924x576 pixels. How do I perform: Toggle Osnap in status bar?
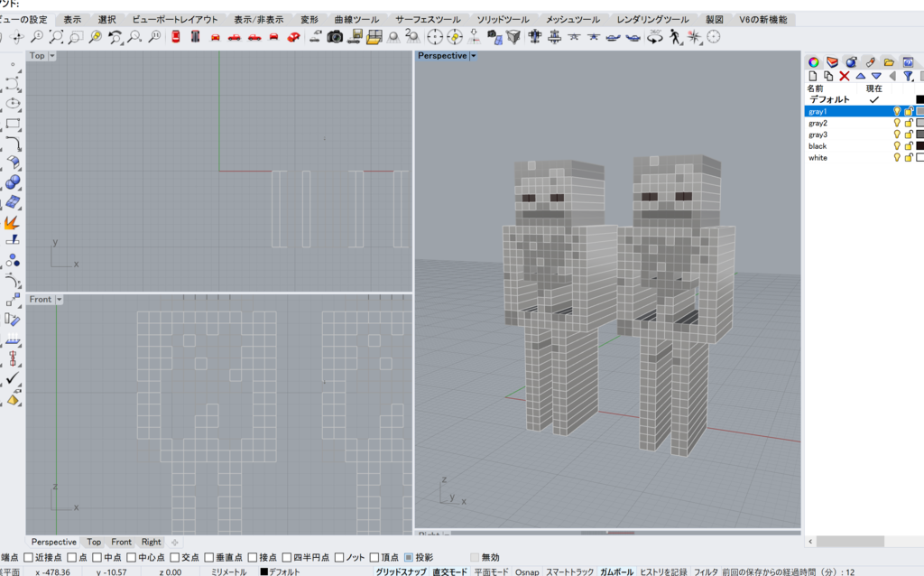click(x=527, y=571)
